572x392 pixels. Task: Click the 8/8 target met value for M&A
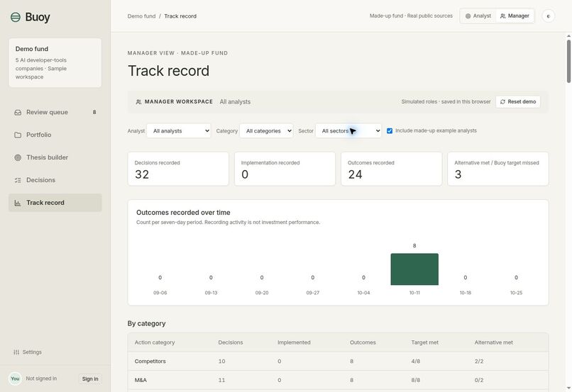pyautogui.click(x=415, y=380)
